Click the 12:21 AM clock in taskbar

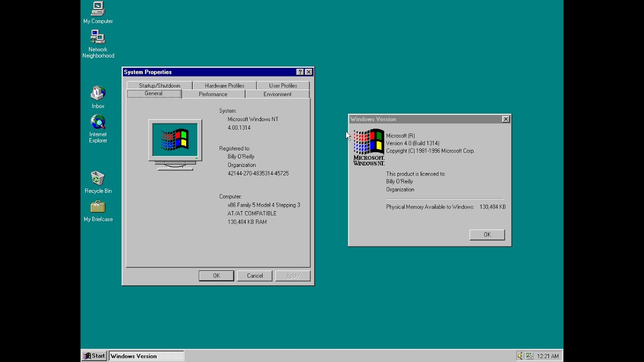point(548,356)
